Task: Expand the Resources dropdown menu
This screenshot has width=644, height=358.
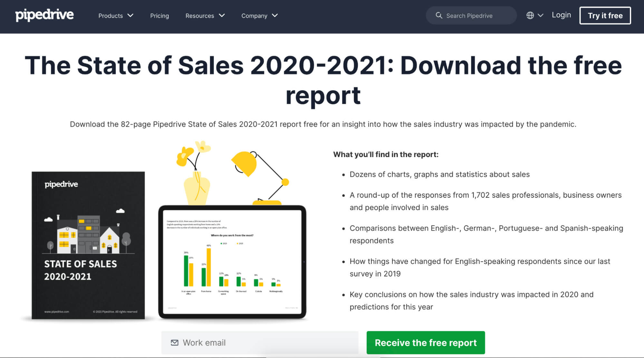Action: click(x=205, y=15)
